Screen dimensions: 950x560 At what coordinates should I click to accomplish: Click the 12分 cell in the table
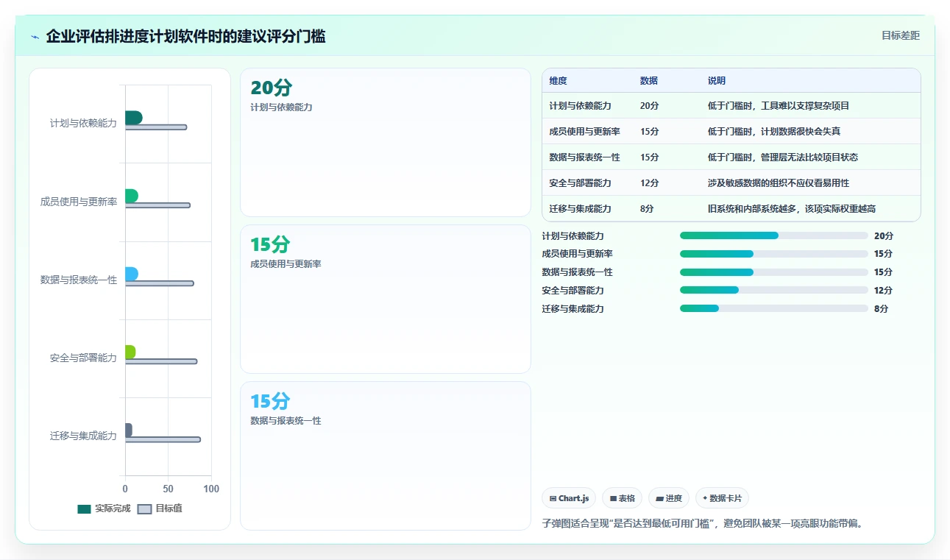[649, 183]
